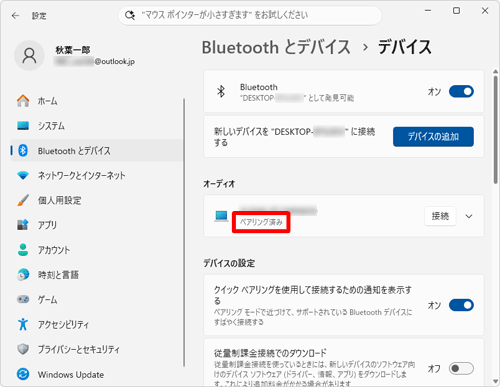Image resolution: width=500 pixels, height=387 pixels.
Task: Click the Personalization paintbrush icon
Action: coord(23,200)
